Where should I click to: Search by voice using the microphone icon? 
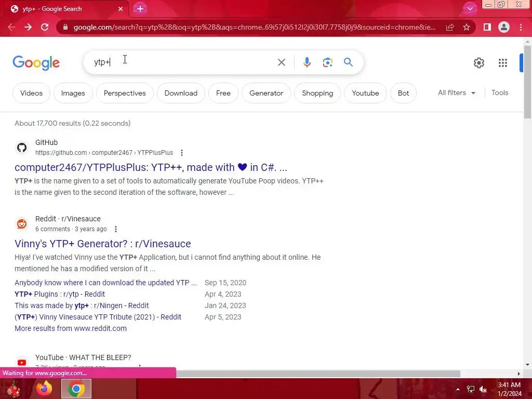(x=307, y=62)
